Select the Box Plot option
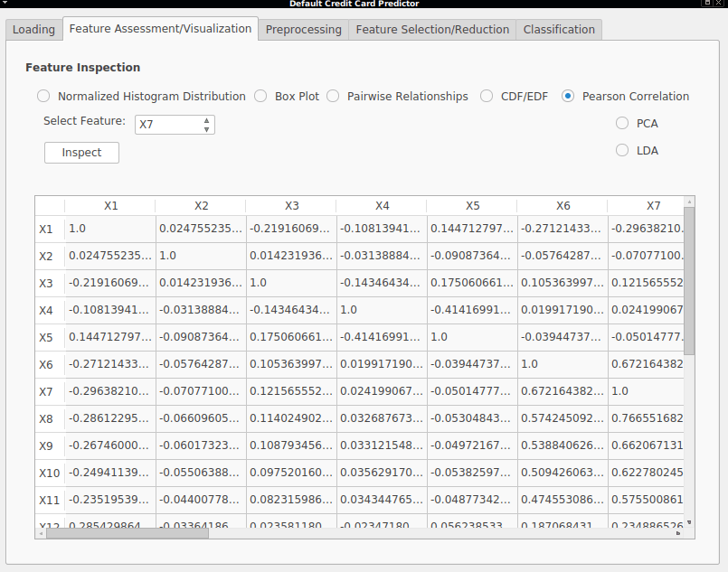728x572 pixels. tap(260, 96)
